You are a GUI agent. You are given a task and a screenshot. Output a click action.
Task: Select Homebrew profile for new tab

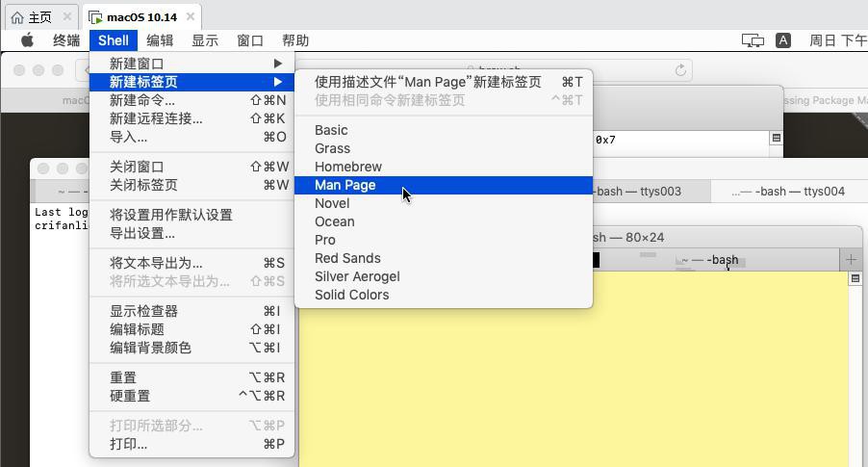point(444,167)
